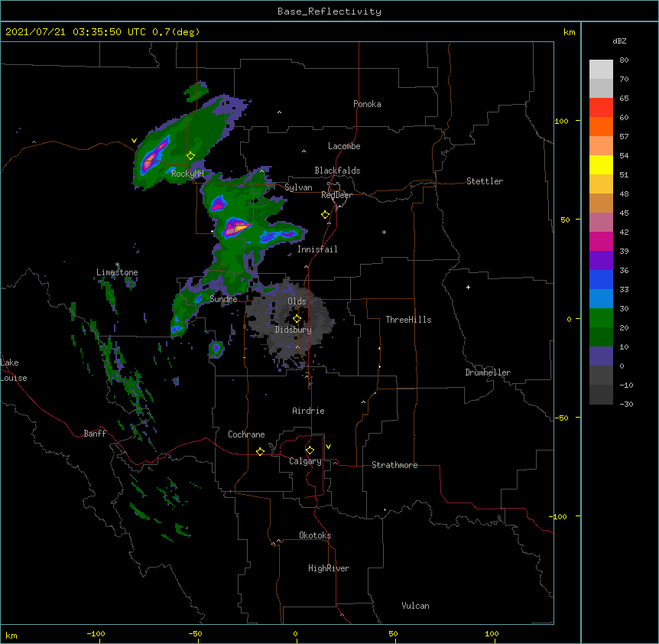Click the Didsbury town label
Screen dimensions: 659x644
pyautogui.click(x=294, y=330)
